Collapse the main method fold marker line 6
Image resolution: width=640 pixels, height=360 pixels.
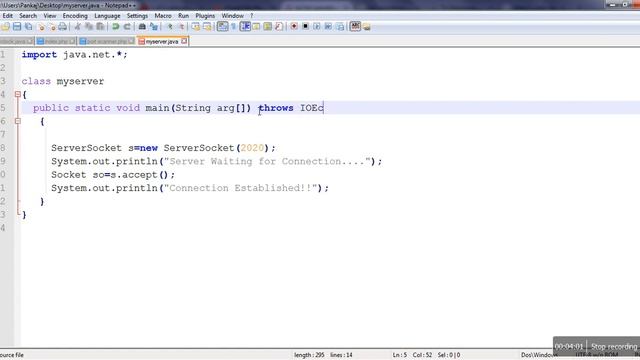click(x=18, y=121)
